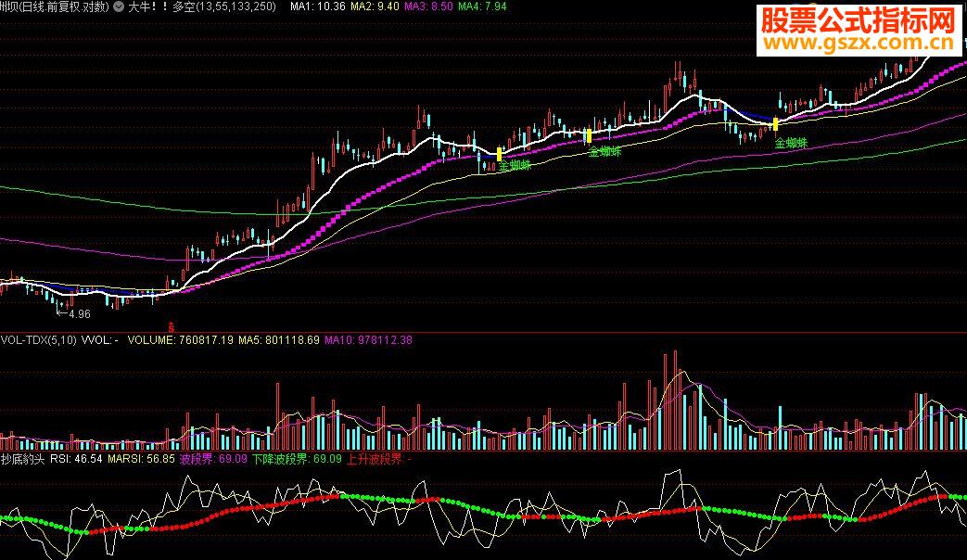Click the RSI: 46.54 readout

(76, 459)
